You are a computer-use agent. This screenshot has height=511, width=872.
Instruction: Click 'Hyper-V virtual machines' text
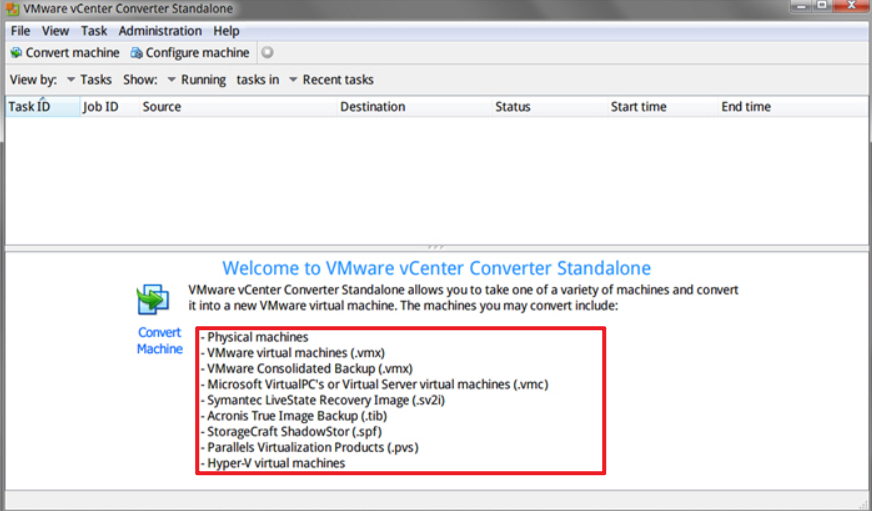tap(276, 463)
